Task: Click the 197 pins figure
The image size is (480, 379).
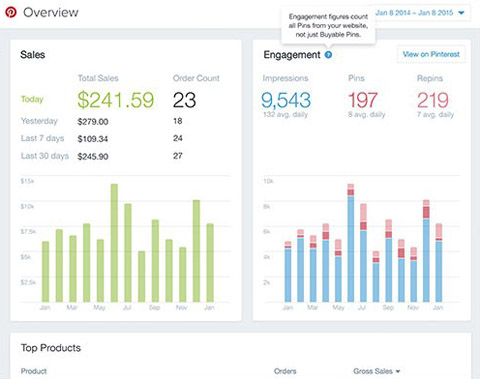Action: tap(363, 100)
